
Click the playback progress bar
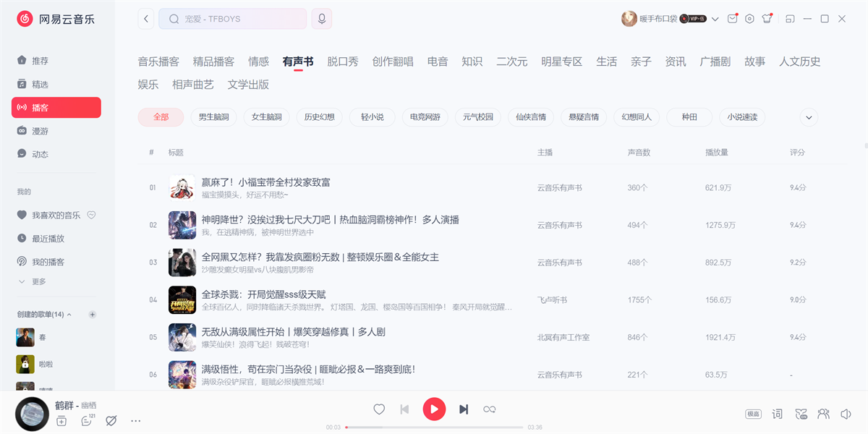434,427
